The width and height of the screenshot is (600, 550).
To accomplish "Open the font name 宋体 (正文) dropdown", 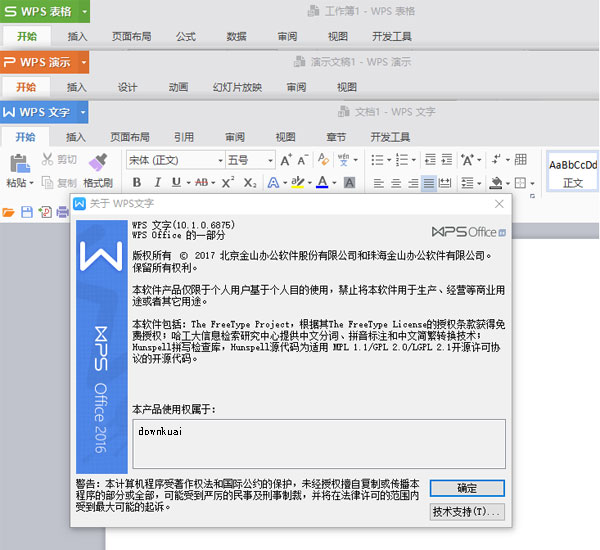I will coord(220,160).
